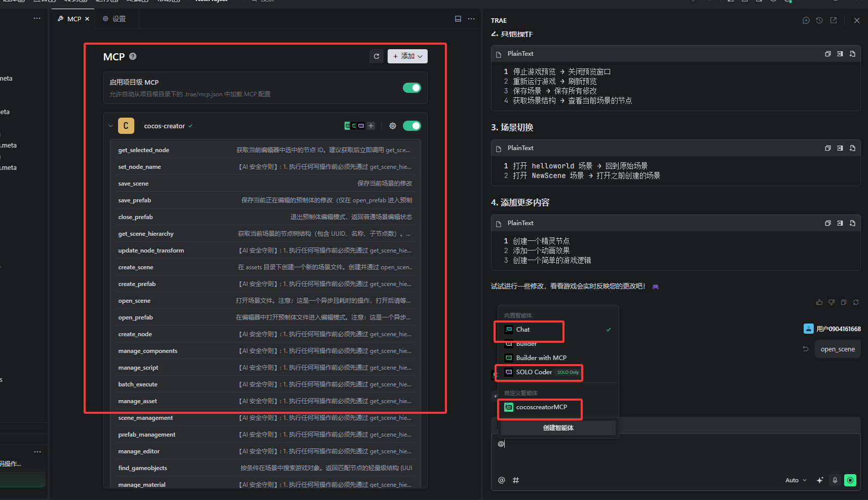Screen dimensions: 868x500
Task: Click the save_scene tool row
Action: (x=266, y=184)
